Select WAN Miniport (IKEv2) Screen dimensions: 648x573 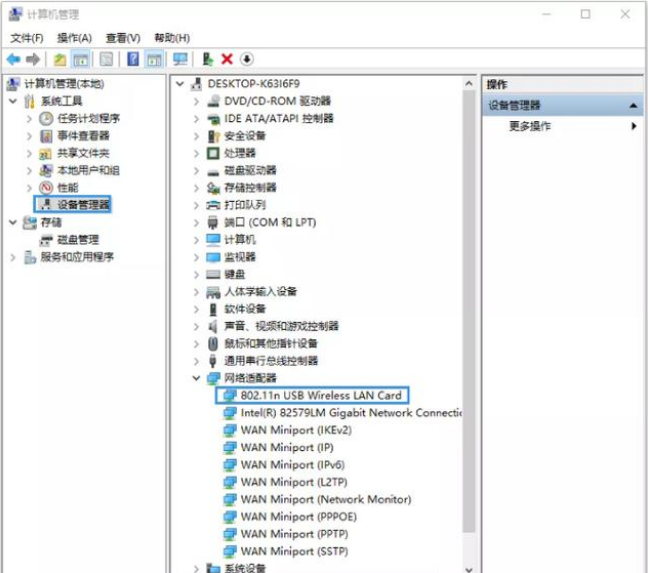296,430
